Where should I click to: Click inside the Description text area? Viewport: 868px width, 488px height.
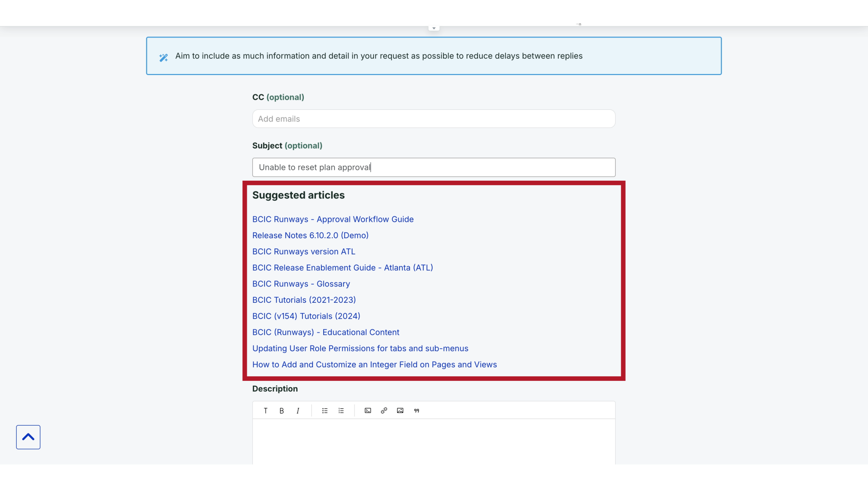(434, 441)
